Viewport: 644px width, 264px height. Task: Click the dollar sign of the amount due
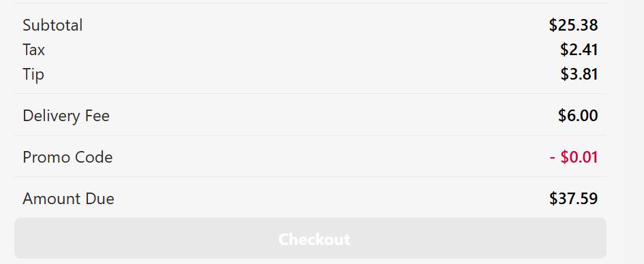pyautogui.click(x=553, y=199)
